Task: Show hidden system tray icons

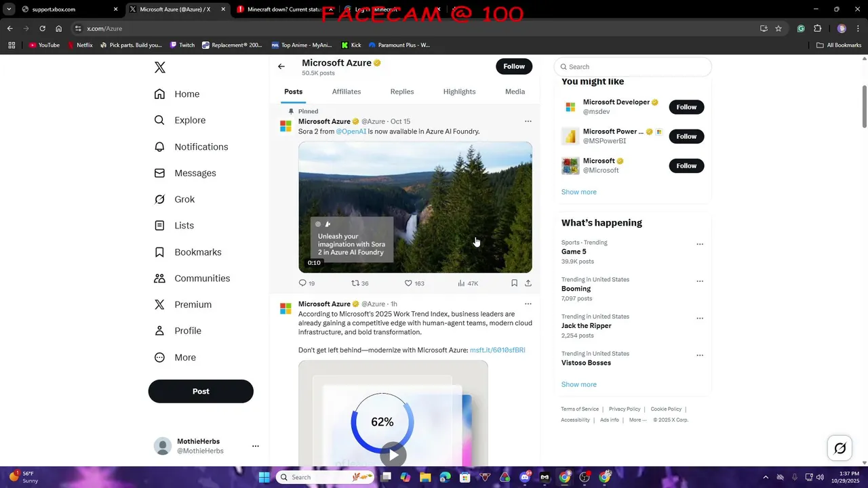Action: point(766,477)
